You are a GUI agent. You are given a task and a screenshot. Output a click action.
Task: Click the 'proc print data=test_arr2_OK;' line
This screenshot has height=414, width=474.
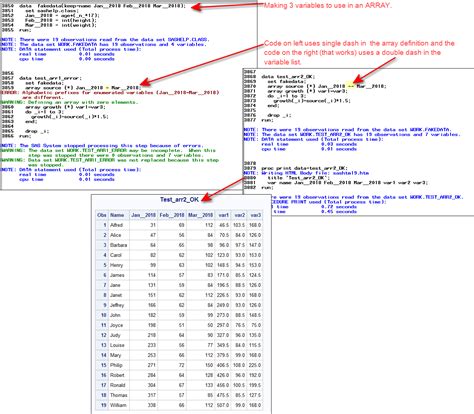point(304,168)
